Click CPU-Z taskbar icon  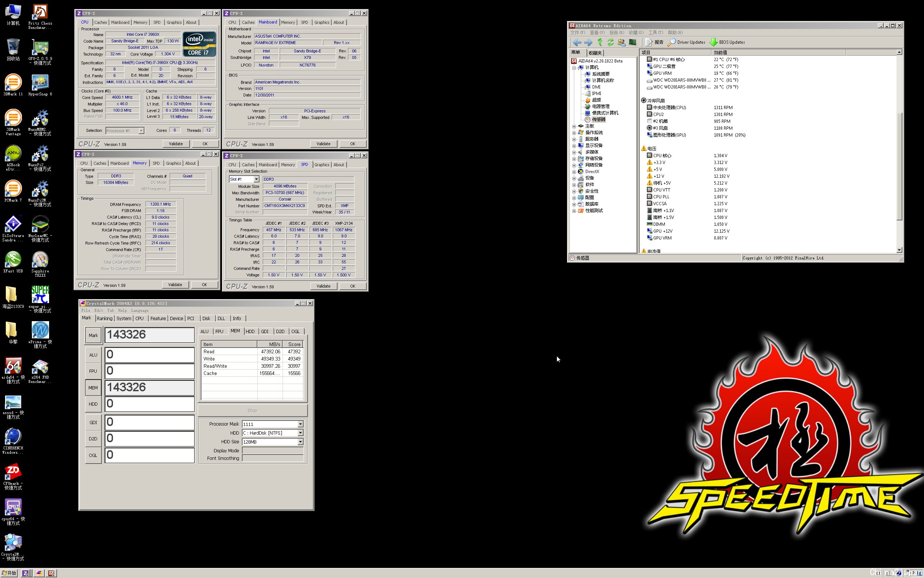(x=26, y=573)
